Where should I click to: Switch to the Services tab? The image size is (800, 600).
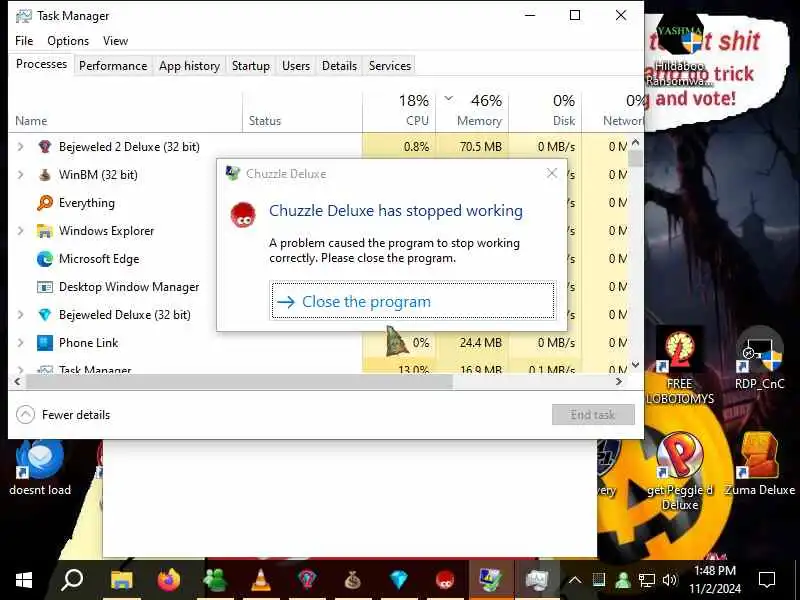(x=390, y=66)
